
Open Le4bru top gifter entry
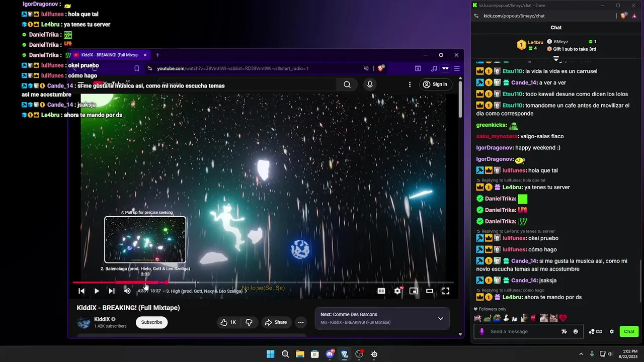(x=530, y=45)
